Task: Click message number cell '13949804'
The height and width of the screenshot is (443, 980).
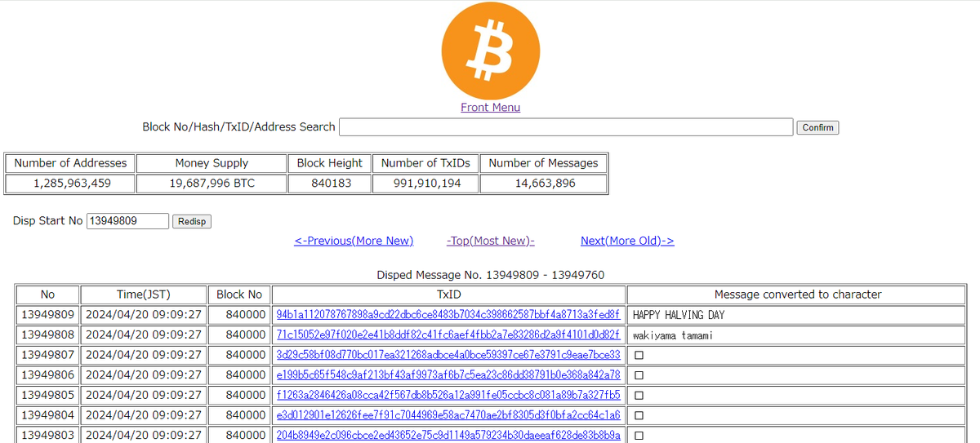Action: coord(47,415)
